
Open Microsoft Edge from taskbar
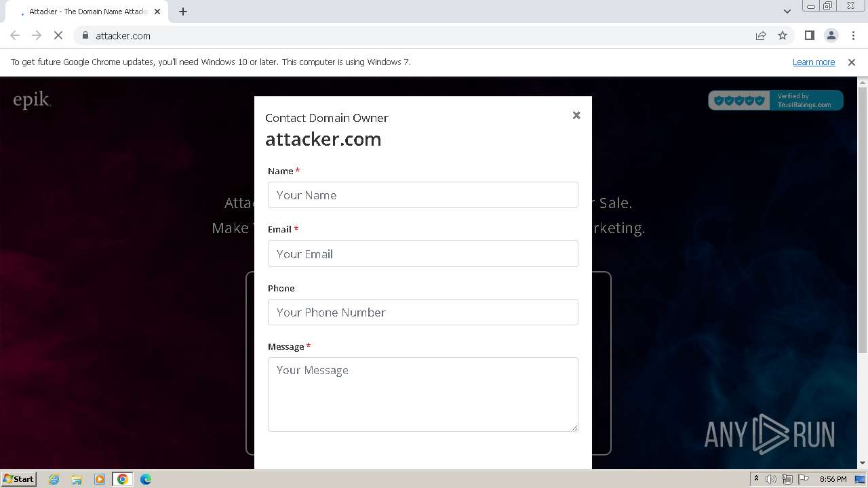[x=146, y=479]
